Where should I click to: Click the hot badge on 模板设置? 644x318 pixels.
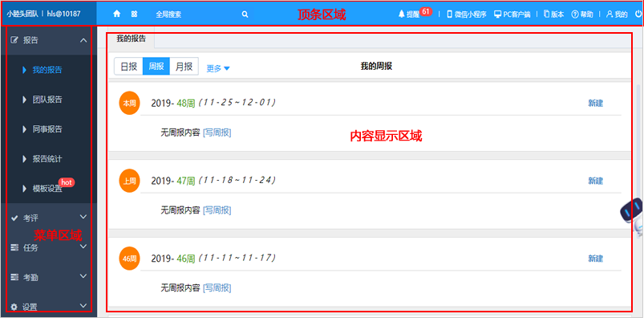click(x=67, y=182)
